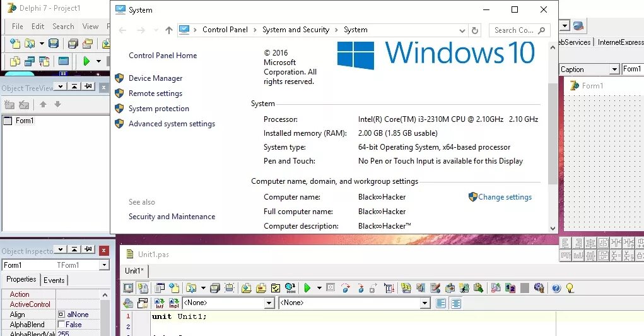
Task: Select the Action property row
Action: pos(51,294)
